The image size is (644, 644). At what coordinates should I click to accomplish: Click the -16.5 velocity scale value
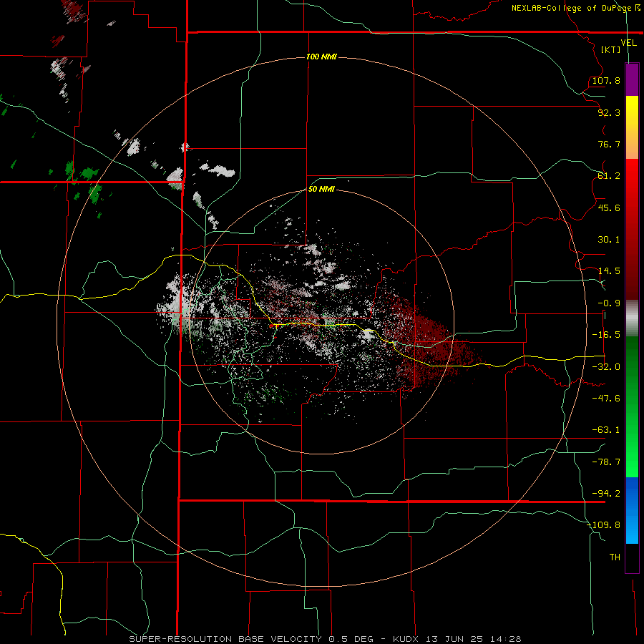point(606,335)
